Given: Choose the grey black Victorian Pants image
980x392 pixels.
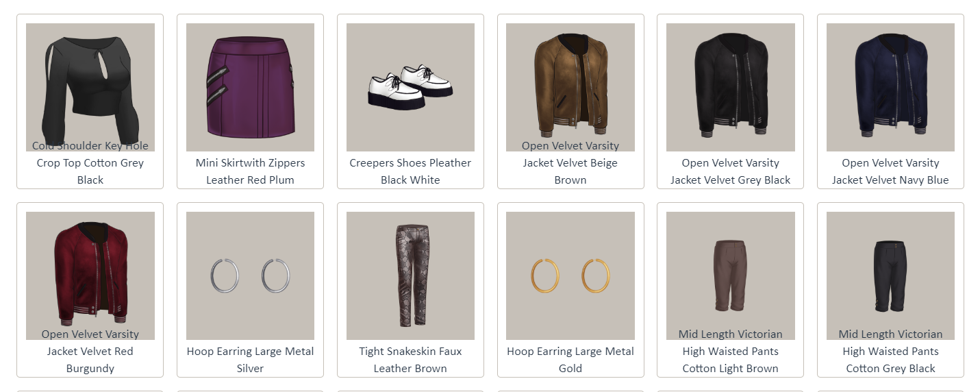Looking at the screenshot, I should point(890,275).
